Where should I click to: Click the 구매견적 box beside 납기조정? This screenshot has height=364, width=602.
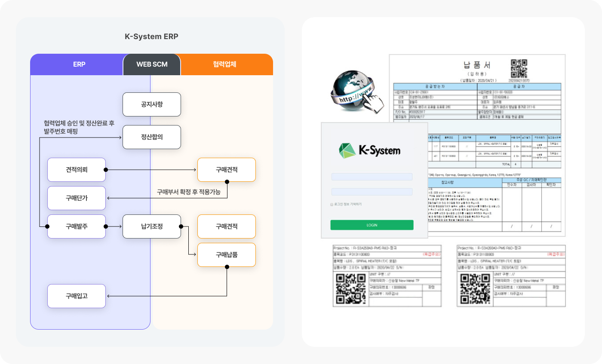pyautogui.click(x=227, y=226)
